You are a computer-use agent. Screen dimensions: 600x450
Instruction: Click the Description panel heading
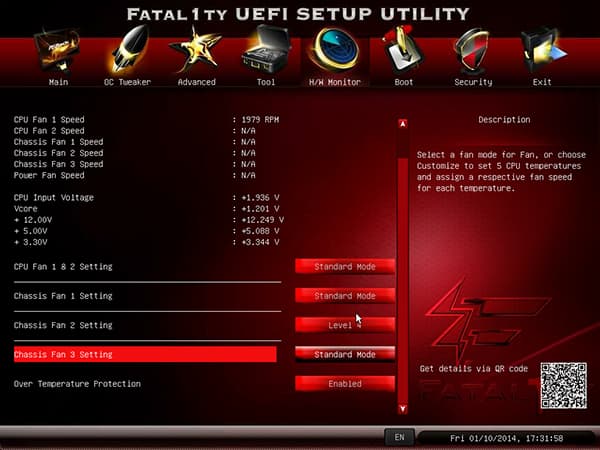tap(504, 119)
